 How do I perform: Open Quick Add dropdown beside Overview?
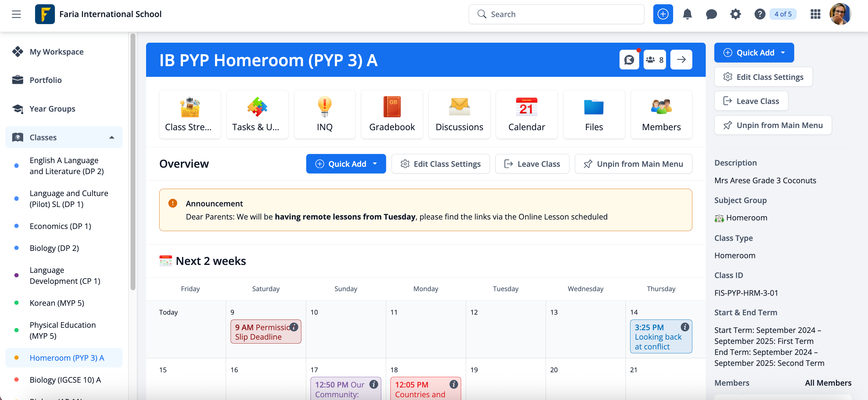point(346,164)
